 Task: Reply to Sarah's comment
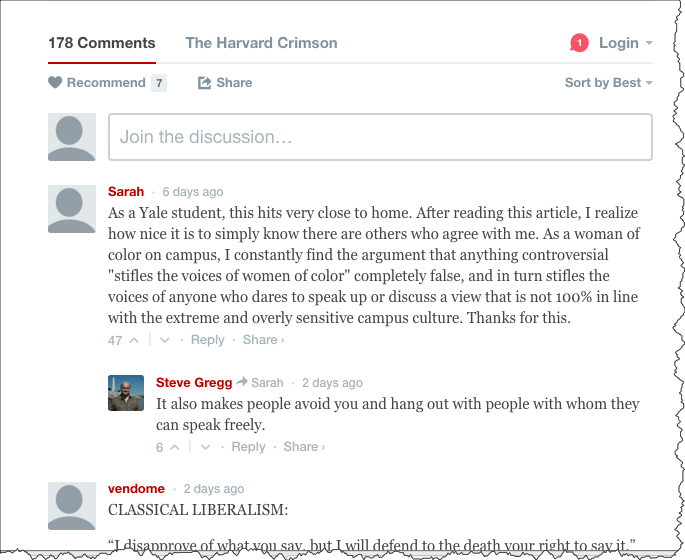click(x=208, y=340)
